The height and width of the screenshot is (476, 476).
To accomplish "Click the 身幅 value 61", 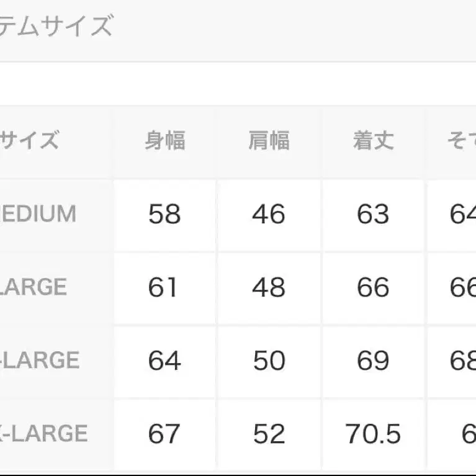I will tap(163, 287).
